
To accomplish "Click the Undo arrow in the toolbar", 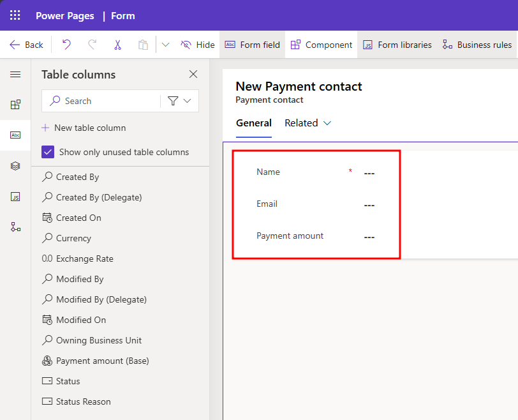I will pyautogui.click(x=67, y=45).
